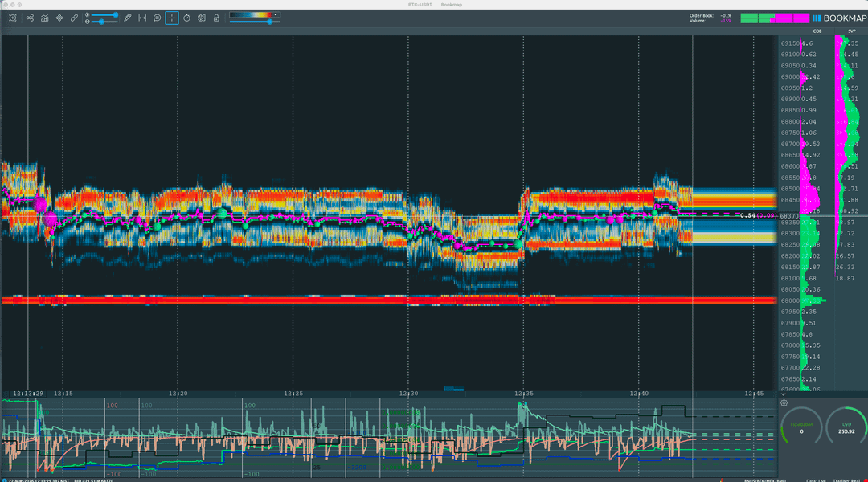Open the indicators chart icon
This screenshot has height=482, width=868.
coord(45,18)
